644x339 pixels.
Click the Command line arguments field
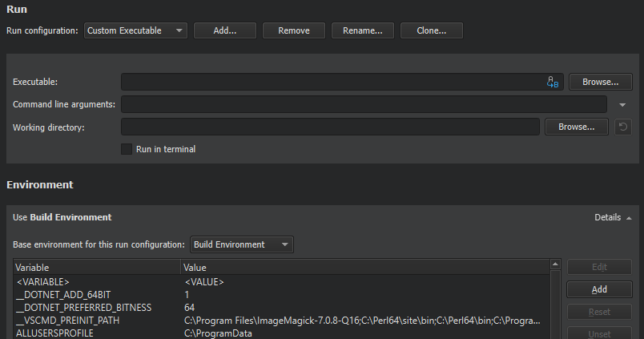364,104
